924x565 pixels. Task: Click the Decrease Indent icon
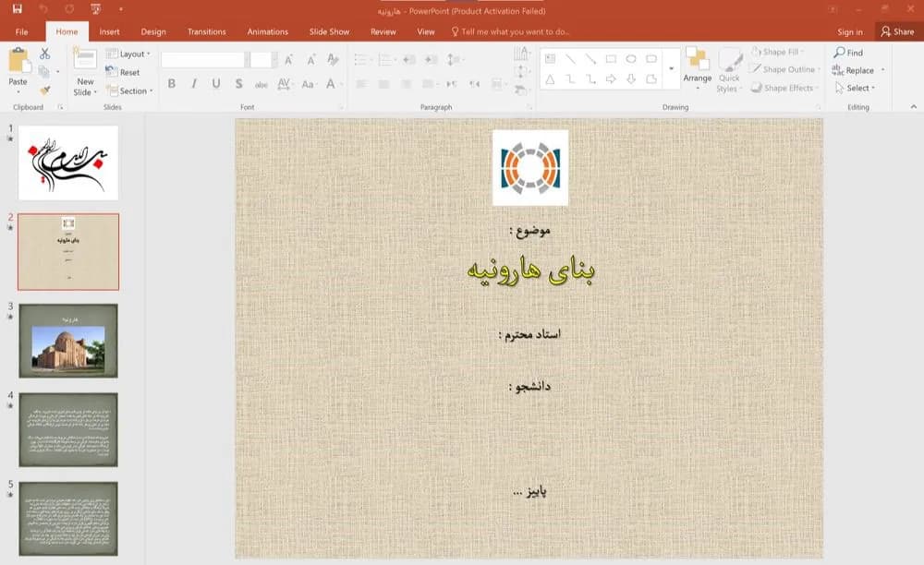coord(409,59)
